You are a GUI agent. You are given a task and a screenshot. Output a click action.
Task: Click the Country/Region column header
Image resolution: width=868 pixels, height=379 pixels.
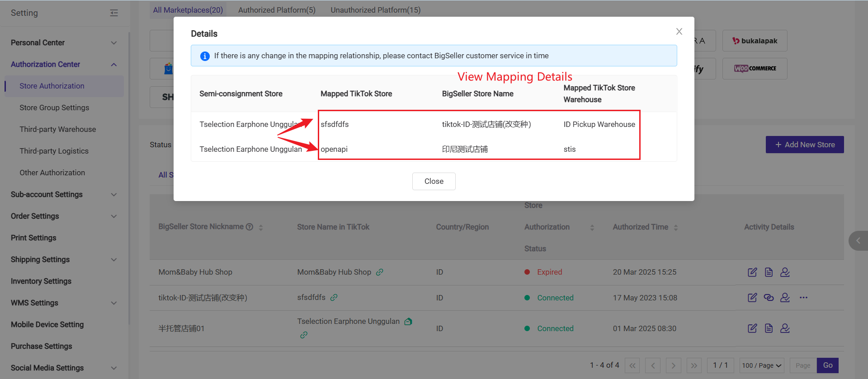[462, 227]
